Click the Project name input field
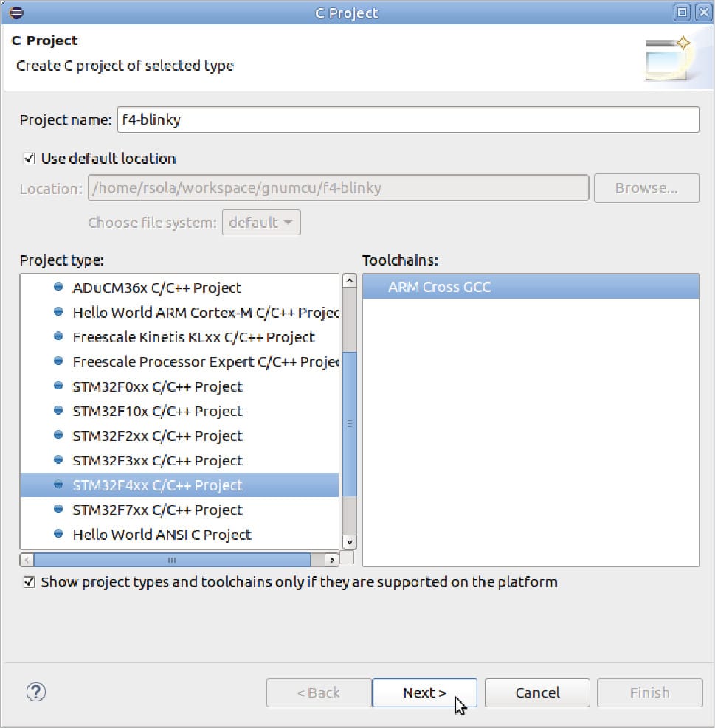Image resolution: width=715 pixels, height=728 pixels. pos(408,119)
